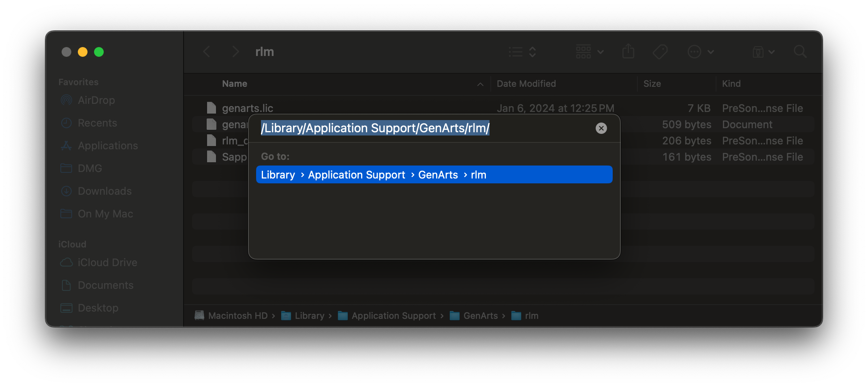Screen dimensions: 868x387
Task: Click GenArts in the bottom path bar
Action: tap(480, 316)
